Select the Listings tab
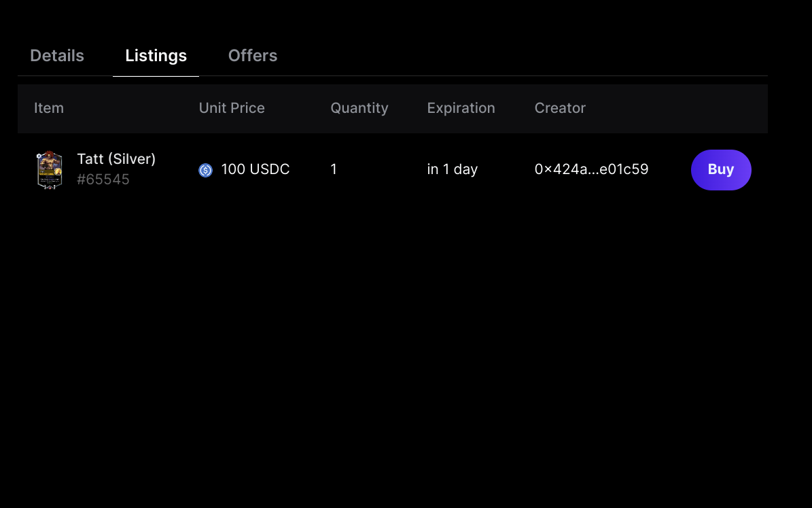Screen dimensions: 812x508 (156, 56)
